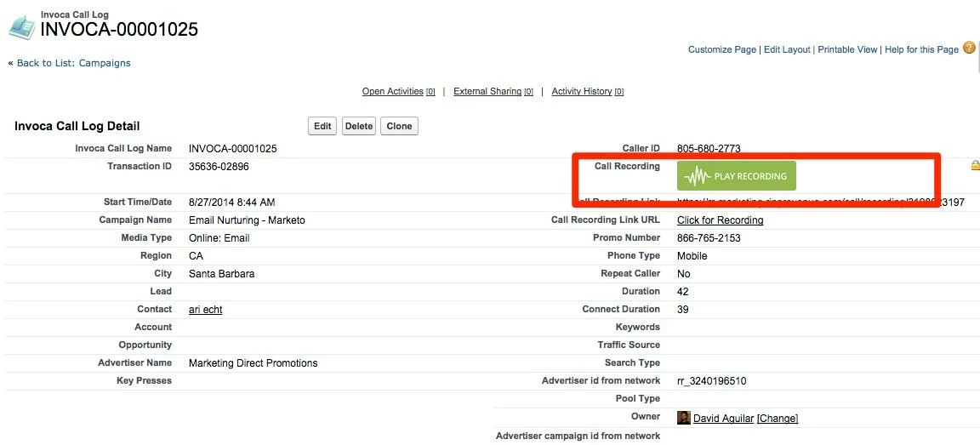Select Transaction ID 35636-02896
Viewport: 980px width, 445px height.
[219, 166]
